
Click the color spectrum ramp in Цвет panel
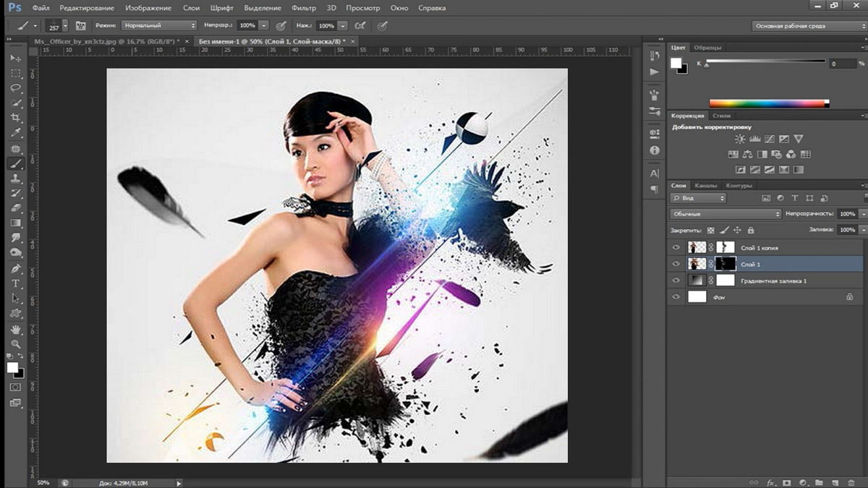point(768,103)
